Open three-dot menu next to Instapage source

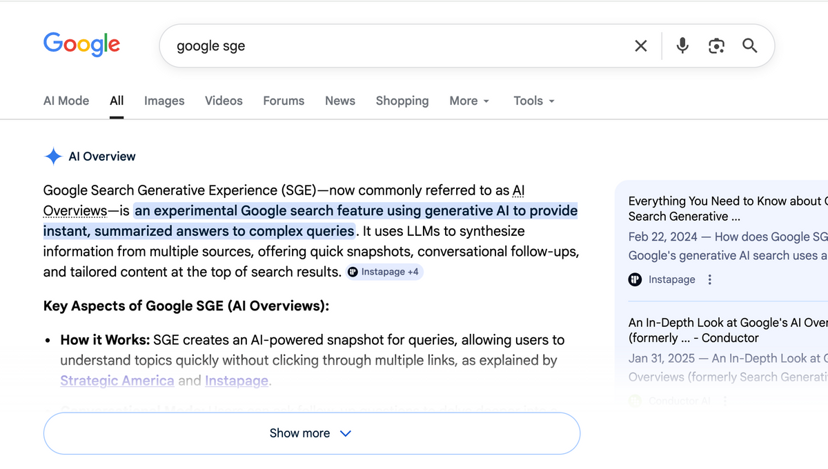pyautogui.click(x=710, y=279)
